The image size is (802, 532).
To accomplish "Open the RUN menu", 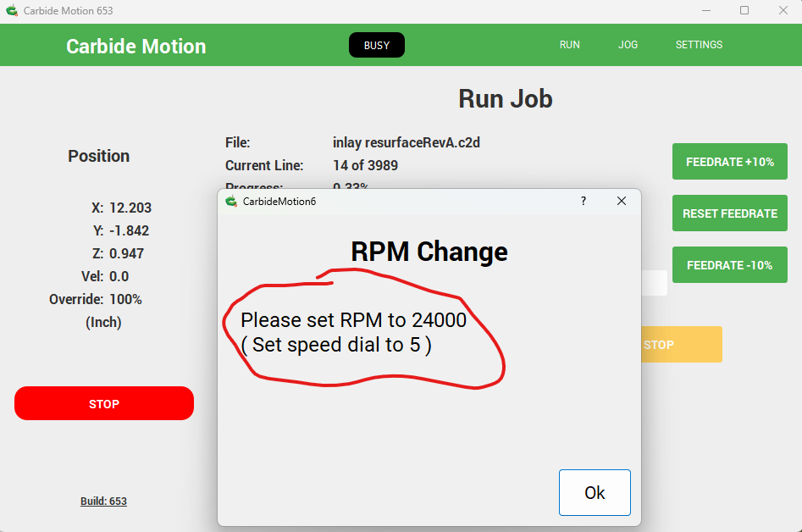I will [570, 45].
